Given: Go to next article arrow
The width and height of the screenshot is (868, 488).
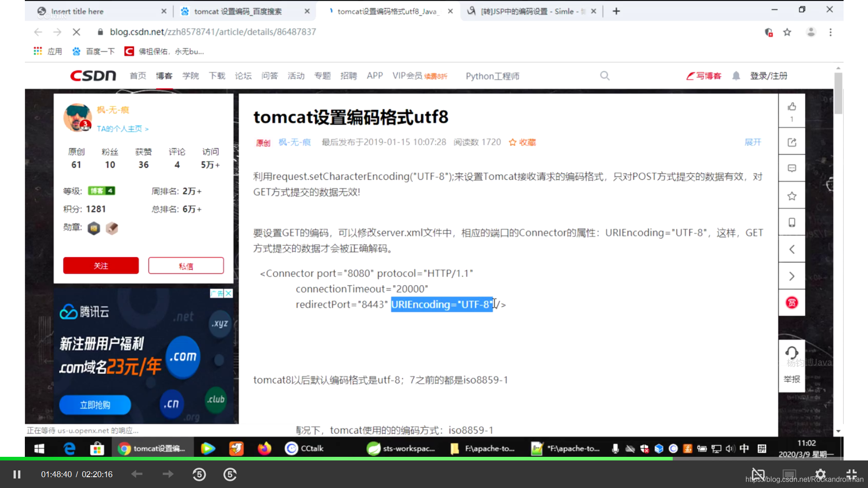Looking at the screenshot, I should pos(792,276).
